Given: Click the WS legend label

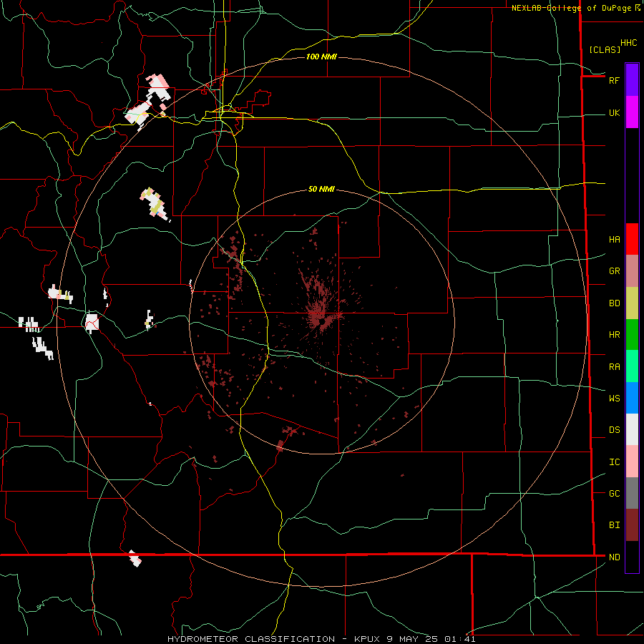Looking at the screenshot, I should 614,399.
